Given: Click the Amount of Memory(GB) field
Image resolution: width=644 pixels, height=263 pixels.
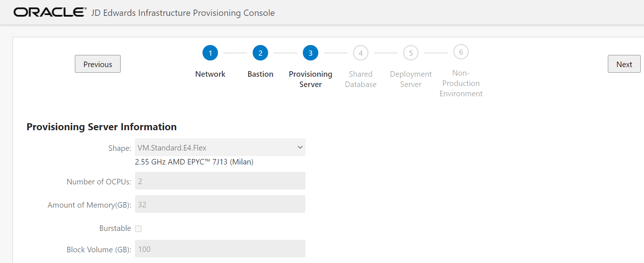Looking at the screenshot, I should coord(220,204).
